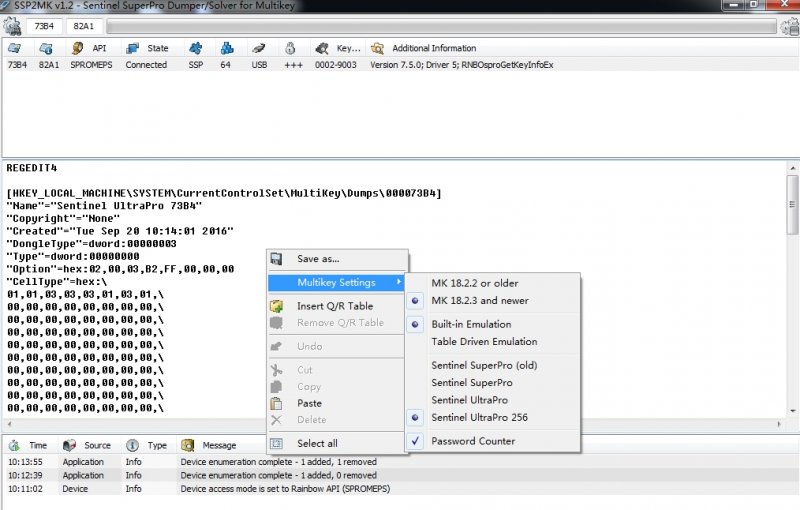Screen dimensions: 800x510
Task: Click the gear icon left of the 73B4 field
Action: (x=12, y=26)
